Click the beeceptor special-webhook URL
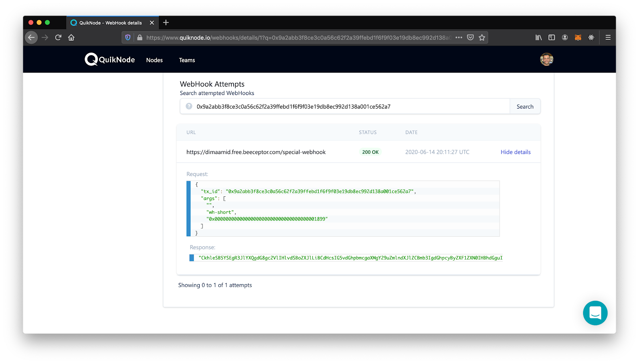The height and width of the screenshot is (364, 639). click(256, 152)
